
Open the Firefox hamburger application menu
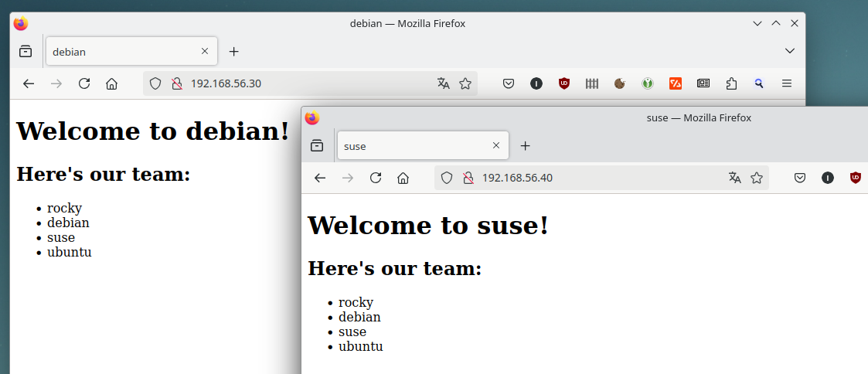(787, 83)
